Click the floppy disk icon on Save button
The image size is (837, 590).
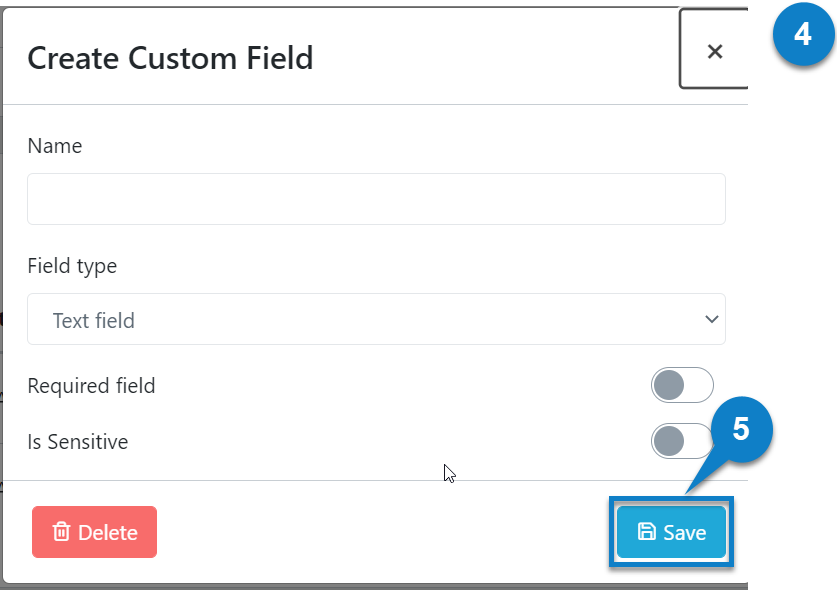pyautogui.click(x=647, y=532)
